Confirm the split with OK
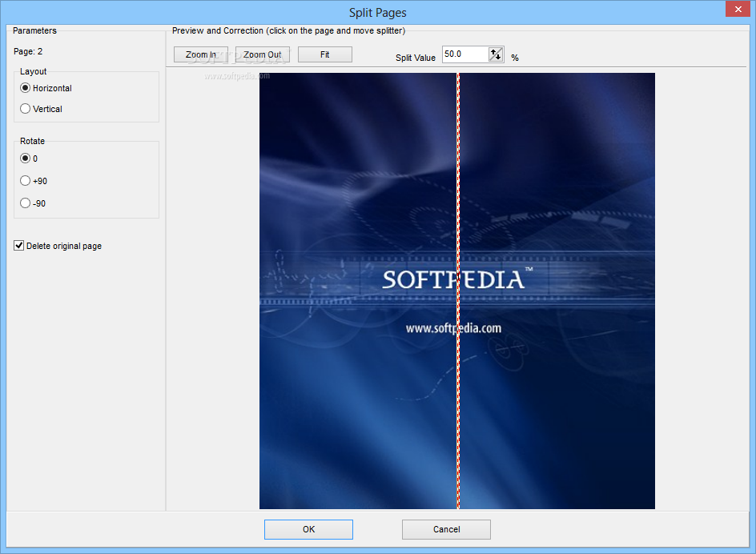 [x=308, y=529]
